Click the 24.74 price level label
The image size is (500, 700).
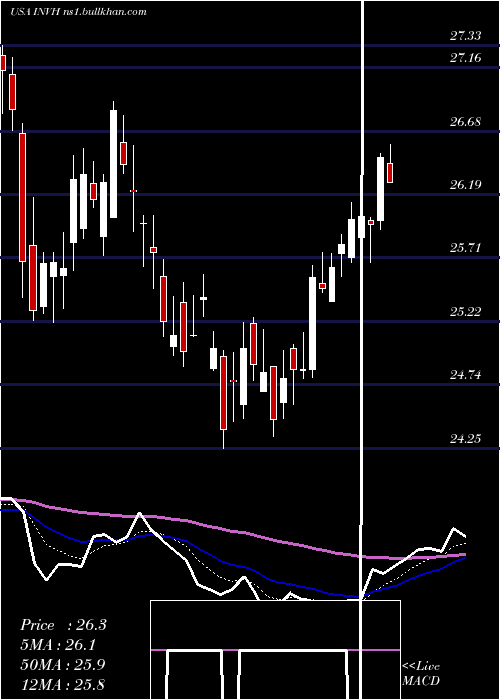pos(466,375)
